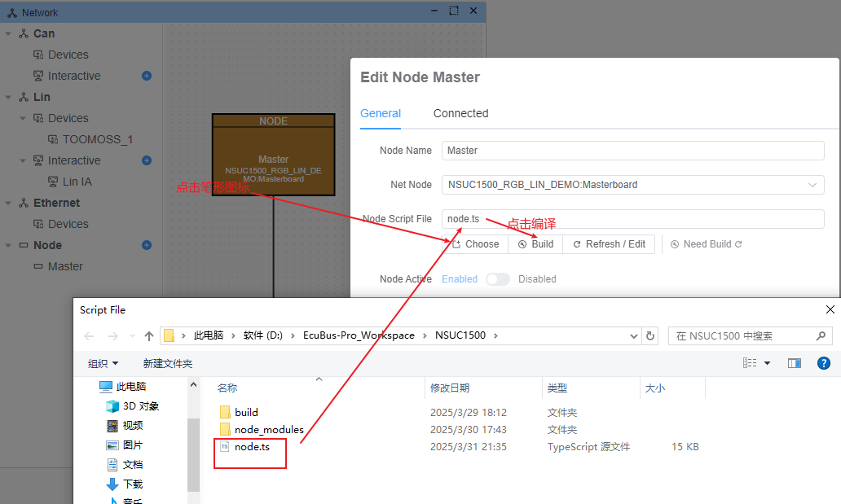Screen dimensions: 841x504
Task: Click the Lin IA interactive icon
Action: (53, 182)
